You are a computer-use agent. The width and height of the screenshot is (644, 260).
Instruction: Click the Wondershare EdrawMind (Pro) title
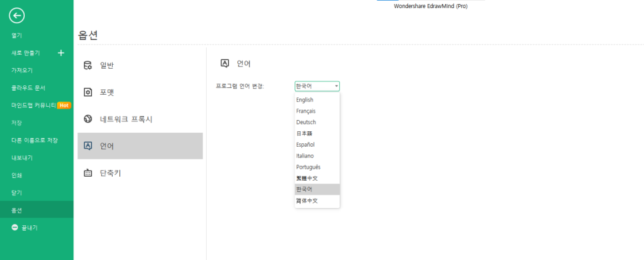(431, 6)
